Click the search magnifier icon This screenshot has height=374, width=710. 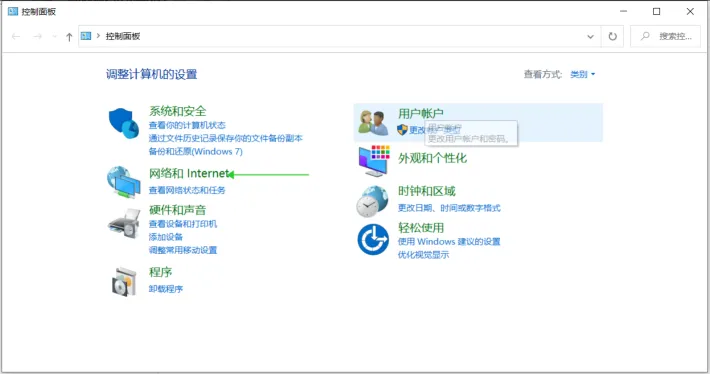point(645,36)
